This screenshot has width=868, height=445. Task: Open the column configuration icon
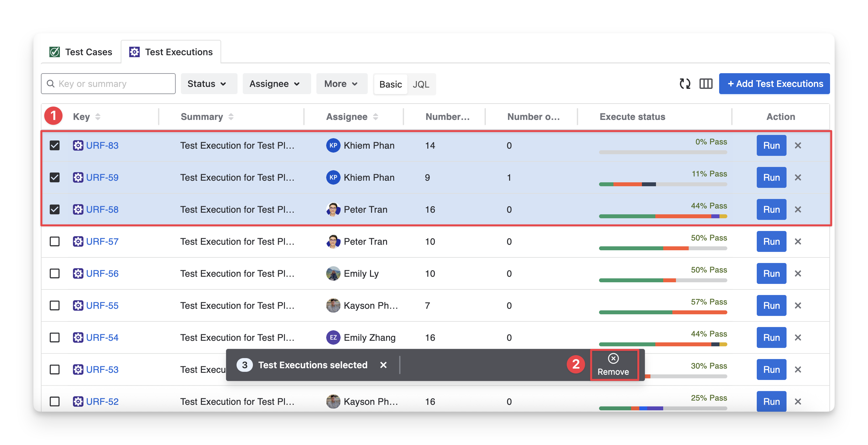click(x=706, y=84)
